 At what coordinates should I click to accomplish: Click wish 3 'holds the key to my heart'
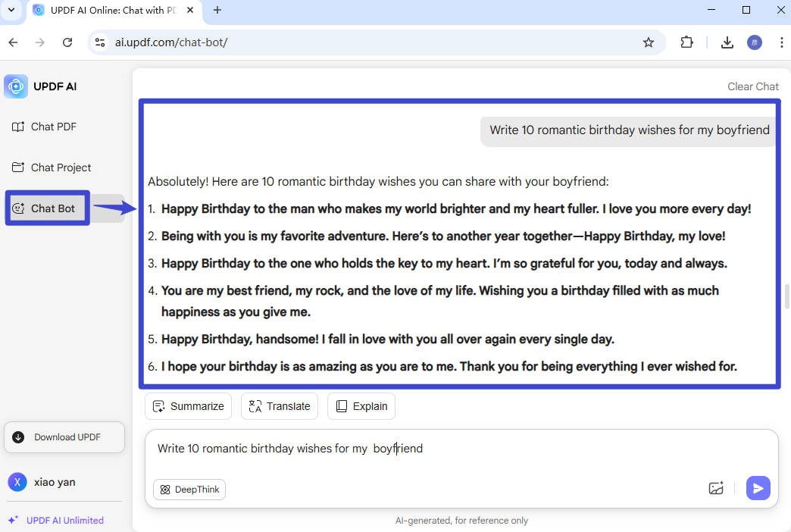[x=444, y=264]
